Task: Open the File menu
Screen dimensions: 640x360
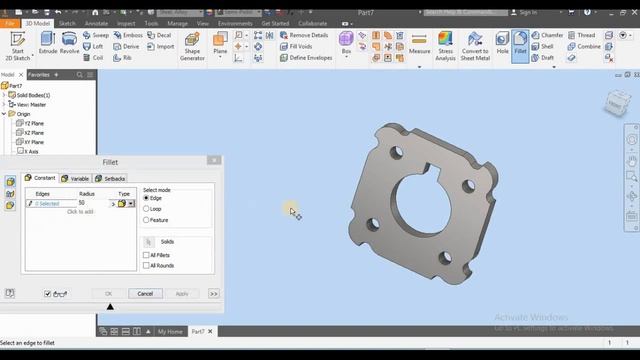Action: tap(10, 24)
